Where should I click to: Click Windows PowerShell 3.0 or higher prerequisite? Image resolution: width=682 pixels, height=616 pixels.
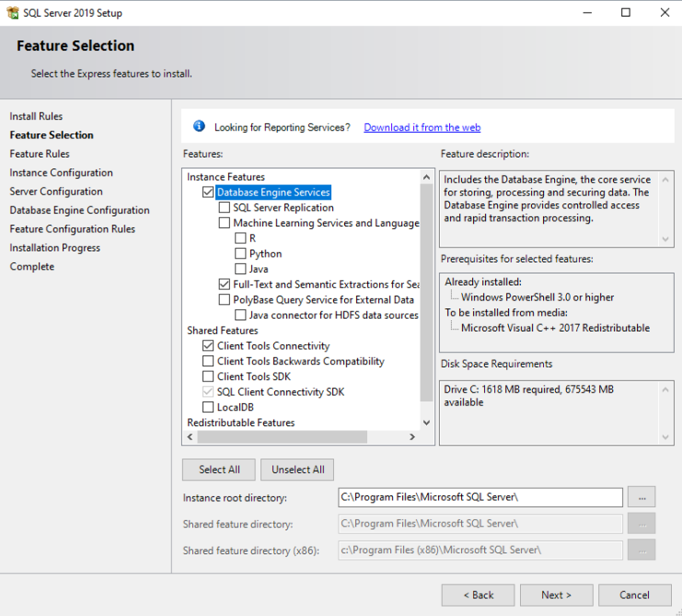(538, 297)
